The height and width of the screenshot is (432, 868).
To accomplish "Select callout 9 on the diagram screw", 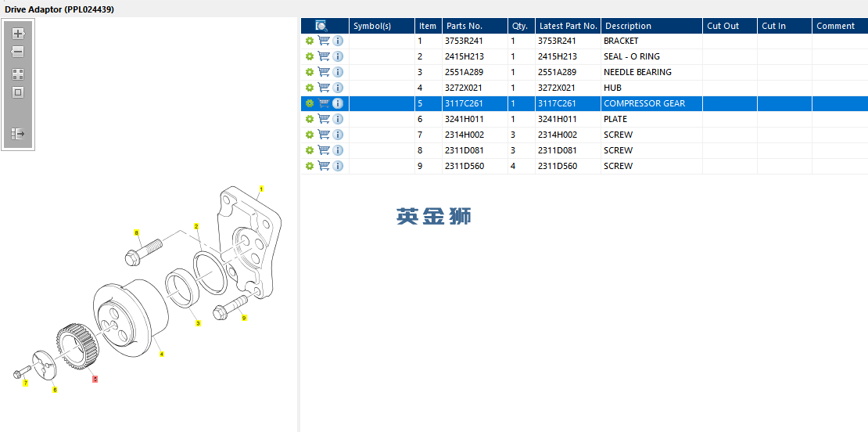I will (243, 318).
